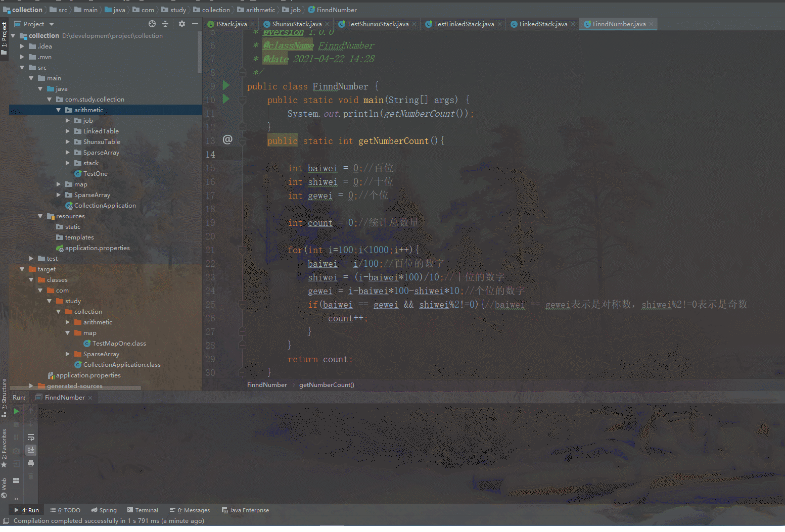Screen dimensions: 785x532
Task: Click getNumberCount() in editor breadcrumb
Action: [327, 385]
